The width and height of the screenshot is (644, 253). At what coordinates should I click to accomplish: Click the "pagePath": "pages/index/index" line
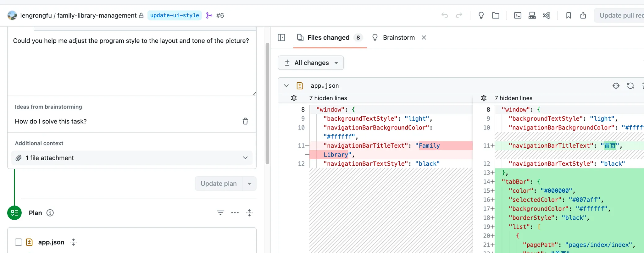coord(569,245)
